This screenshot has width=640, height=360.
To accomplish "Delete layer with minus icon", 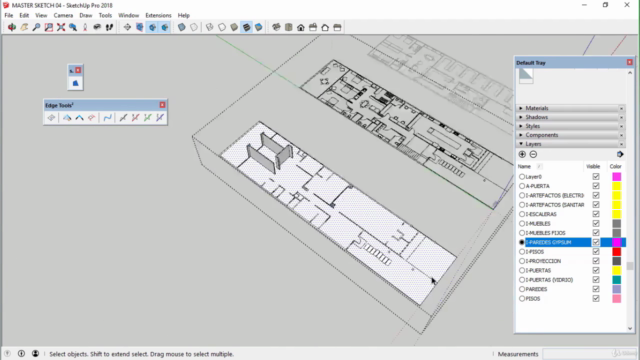I will coord(533,154).
